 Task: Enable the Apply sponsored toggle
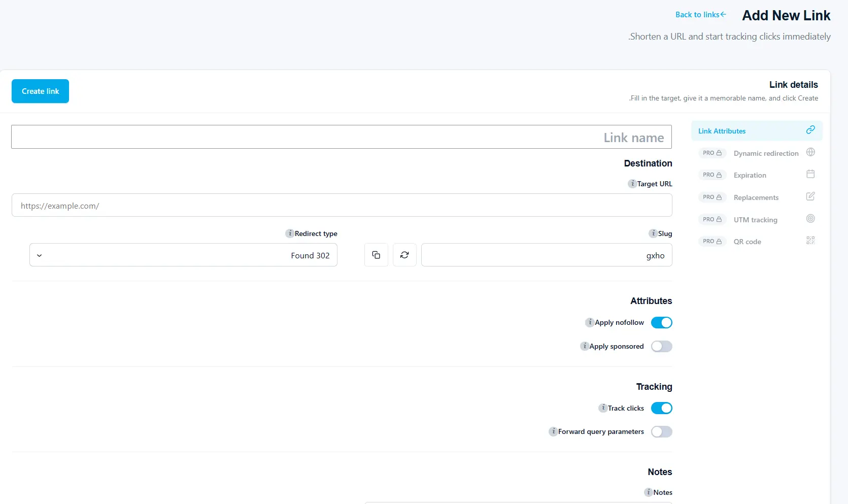(662, 346)
